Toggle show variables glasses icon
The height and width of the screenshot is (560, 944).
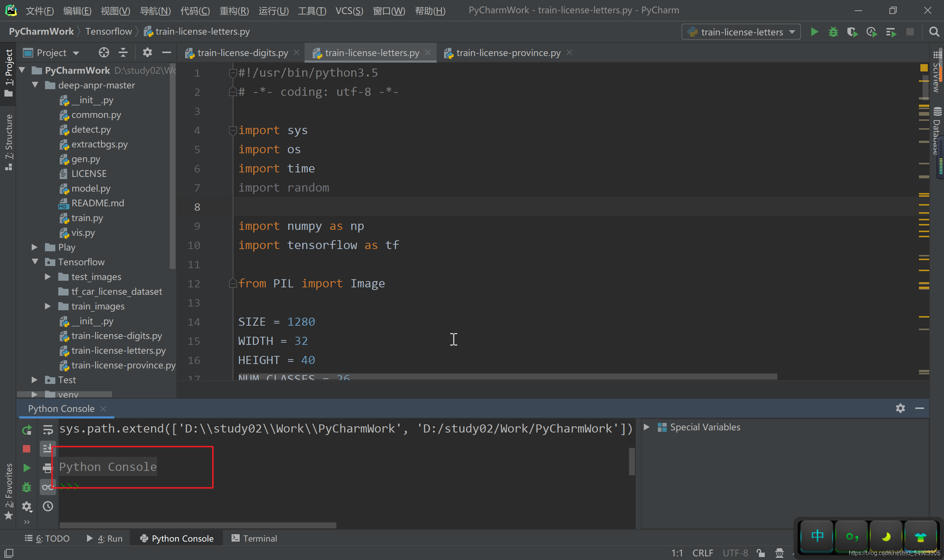(48, 487)
